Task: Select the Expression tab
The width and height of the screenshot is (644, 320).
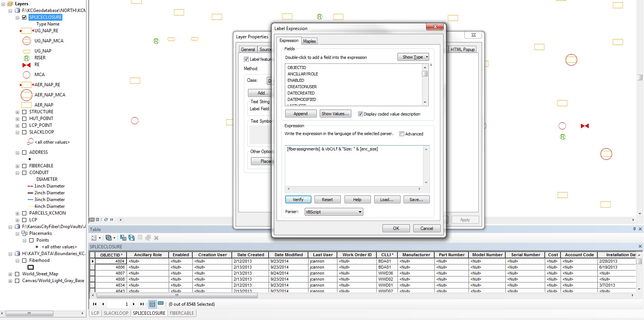Action: coord(289,41)
